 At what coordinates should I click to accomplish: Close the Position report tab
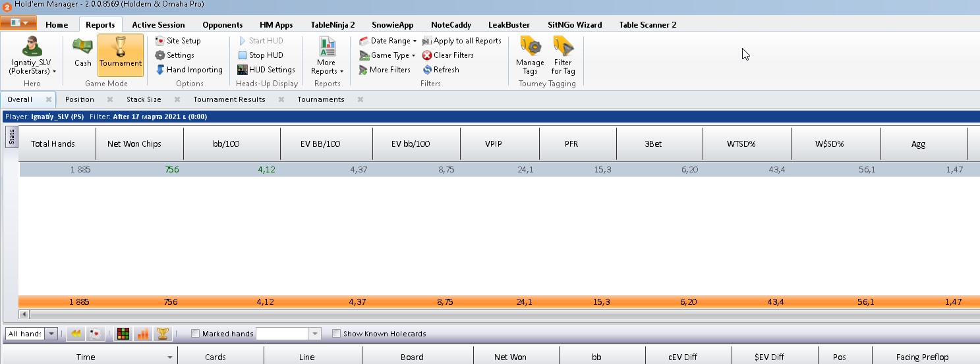[109, 99]
